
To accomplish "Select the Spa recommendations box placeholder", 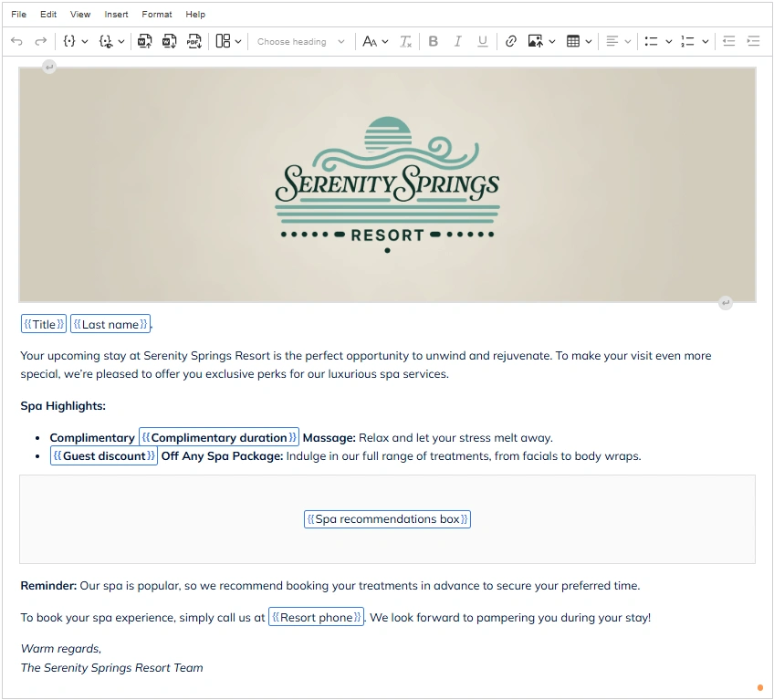I will click(387, 519).
